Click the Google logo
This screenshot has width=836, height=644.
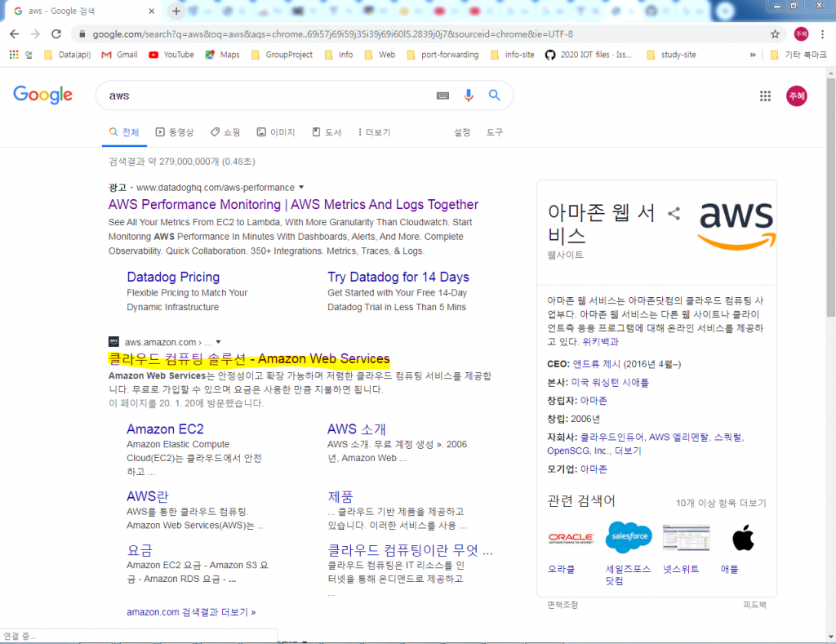pyautogui.click(x=42, y=95)
